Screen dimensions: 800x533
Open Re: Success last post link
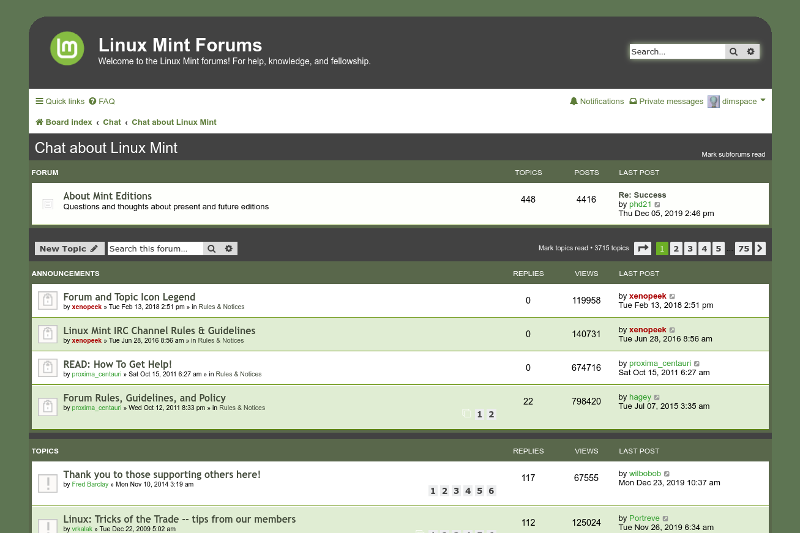pos(642,195)
